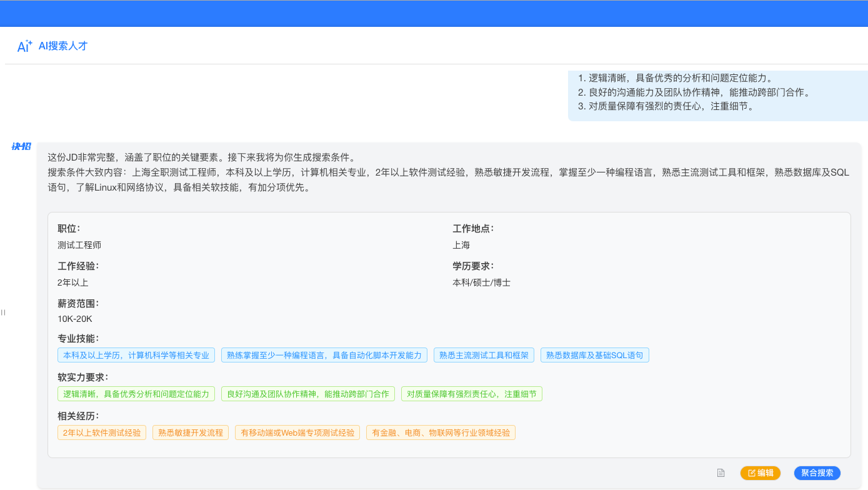Toggle the 熟悉数据库及基础SQL语句 tag
Image resolution: width=868 pixels, height=490 pixels.
[594, 354]
